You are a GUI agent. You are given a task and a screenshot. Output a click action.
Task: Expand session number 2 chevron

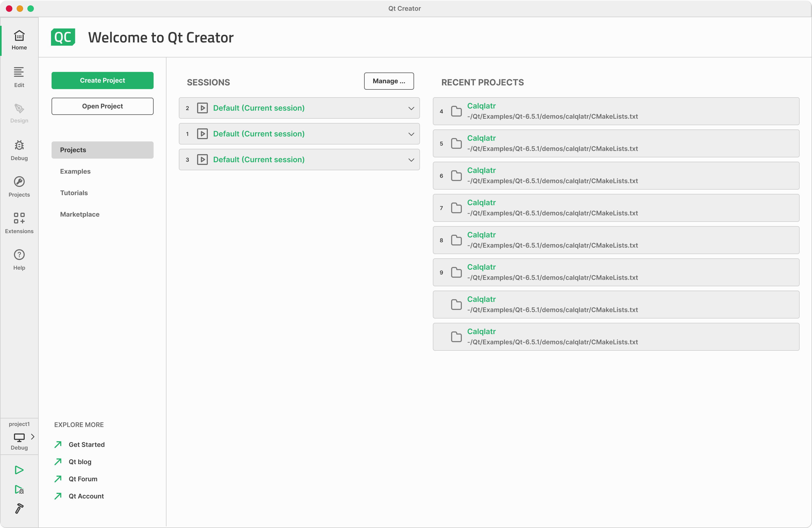click(411, 108)
